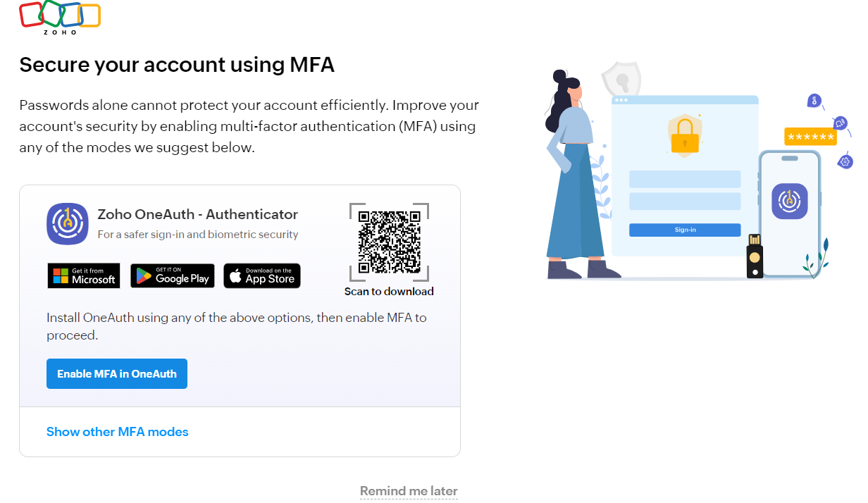Screen dimensions: 868x503
Task: Click the Secure your account using MFA heading
Action: tap(177, 65)
